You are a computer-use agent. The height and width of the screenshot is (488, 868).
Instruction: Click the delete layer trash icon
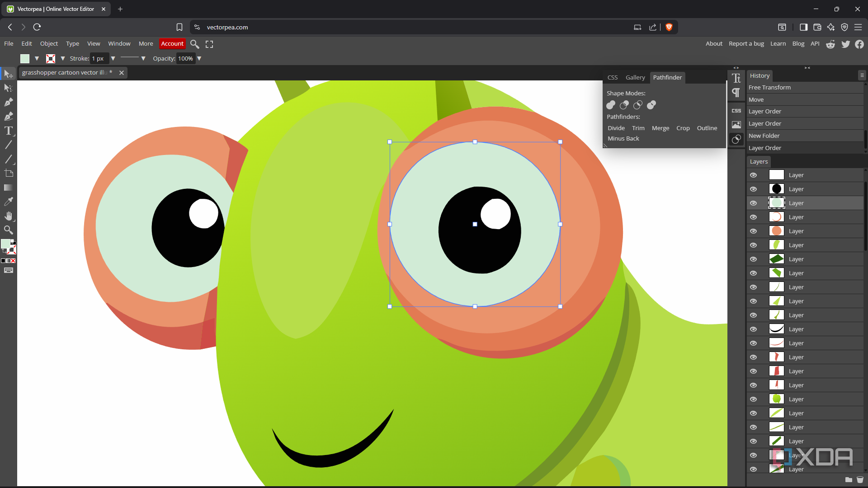pos(860,480)
